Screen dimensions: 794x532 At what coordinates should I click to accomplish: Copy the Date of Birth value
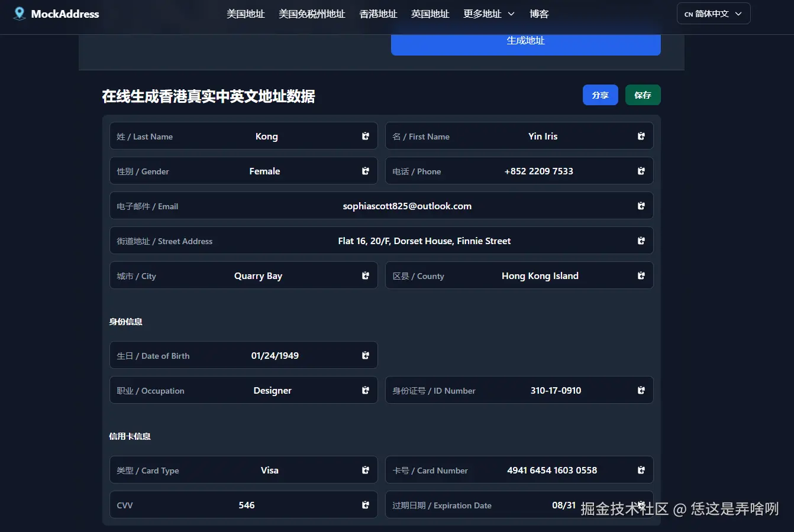[365, 355]
